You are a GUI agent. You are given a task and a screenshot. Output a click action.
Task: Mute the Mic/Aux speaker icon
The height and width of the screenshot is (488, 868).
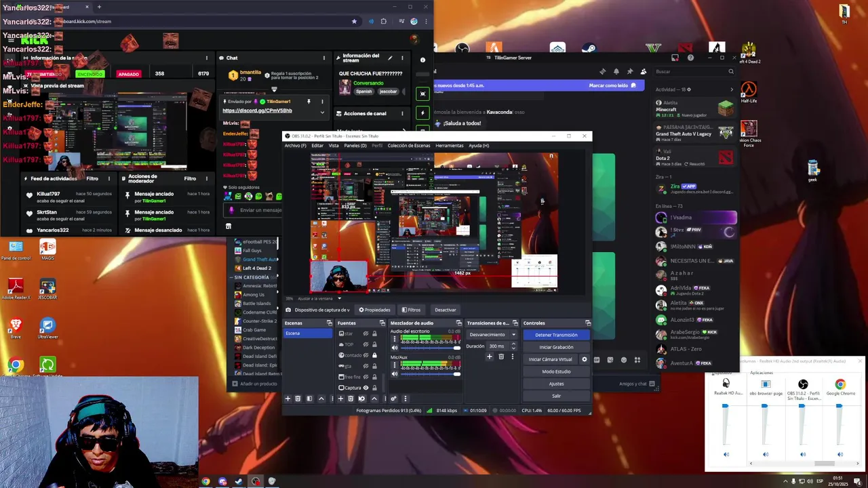click(395, 373)
